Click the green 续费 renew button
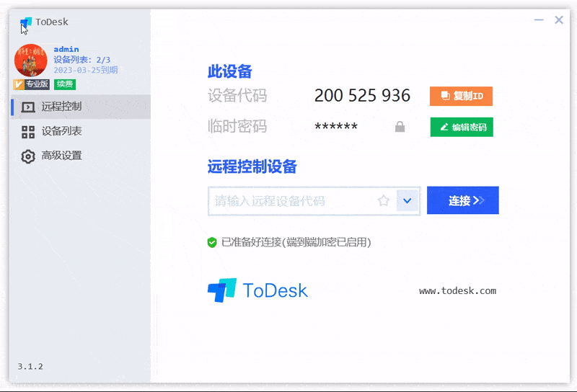The image size is (577, 392). click(65, 84)
